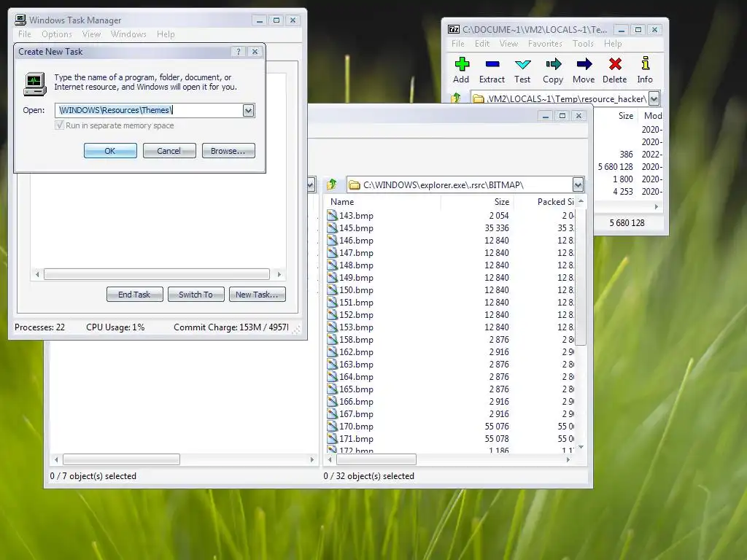Screen dimensions: 747x560
Task: Select the 158.bmp file icon
Action: tap(332, 340)
